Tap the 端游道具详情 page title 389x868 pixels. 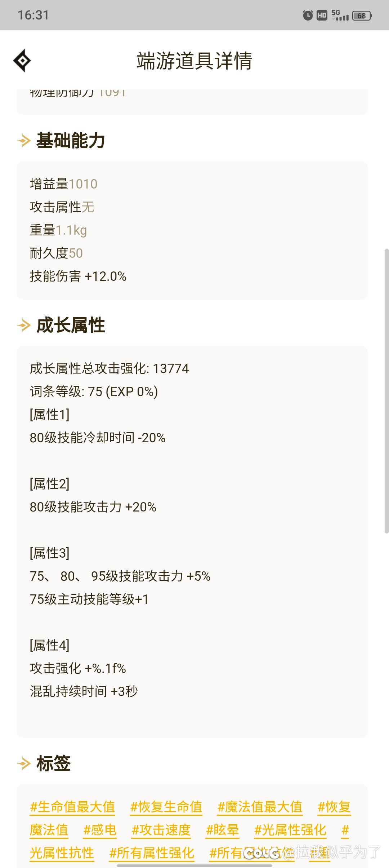pyautogui.click(x=194, y=61)
